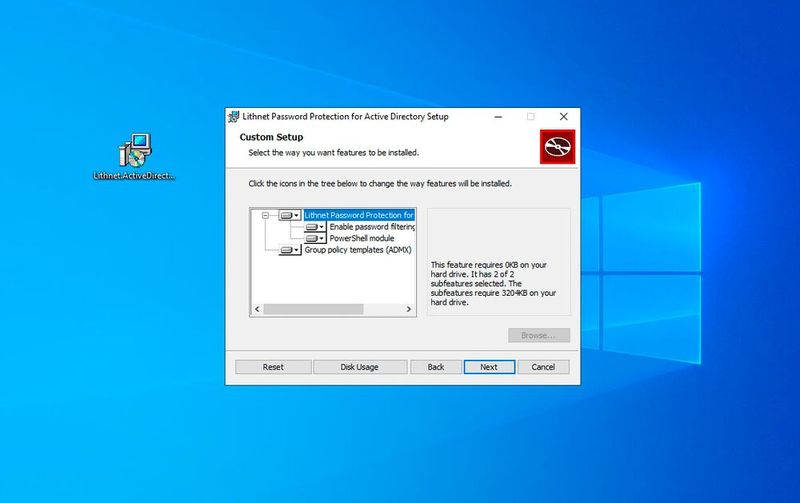Close the Lithnet setup window
Viewport: 800px width, 503px height.
[x=563, y=117]
